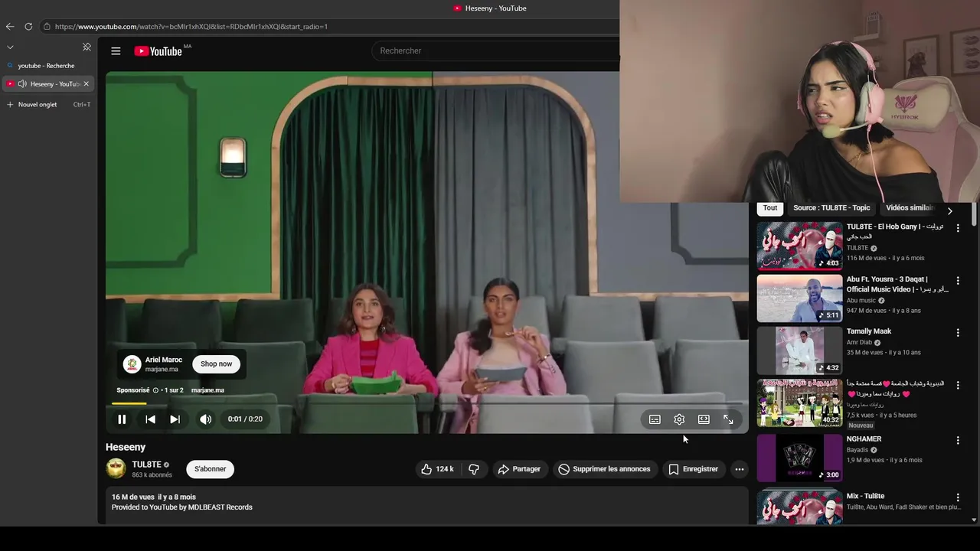The width and height of the screenshot is (980, 551).
Task: Open TUL8TE channel avatar
Action: pos(116,468)
